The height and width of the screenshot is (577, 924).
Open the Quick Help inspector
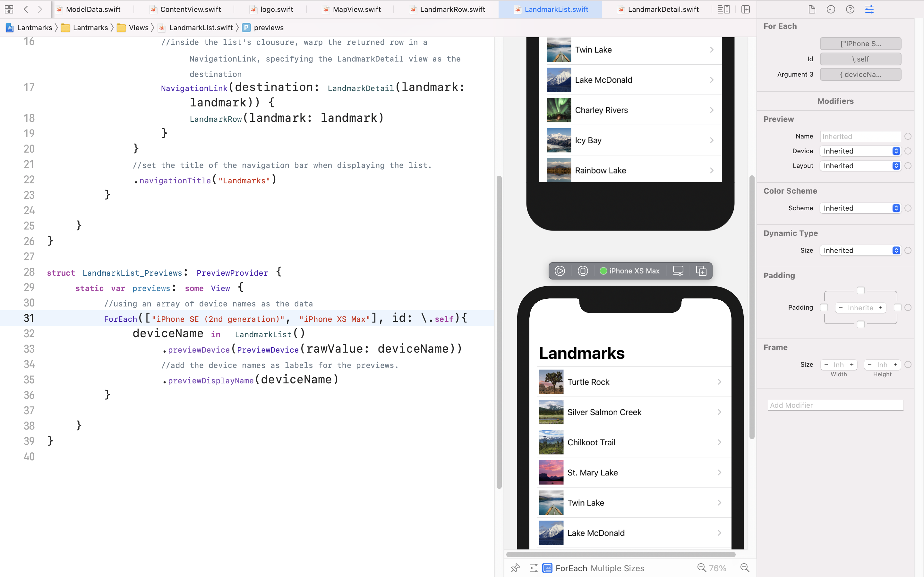pyautogui.click(x=850, y=9)
